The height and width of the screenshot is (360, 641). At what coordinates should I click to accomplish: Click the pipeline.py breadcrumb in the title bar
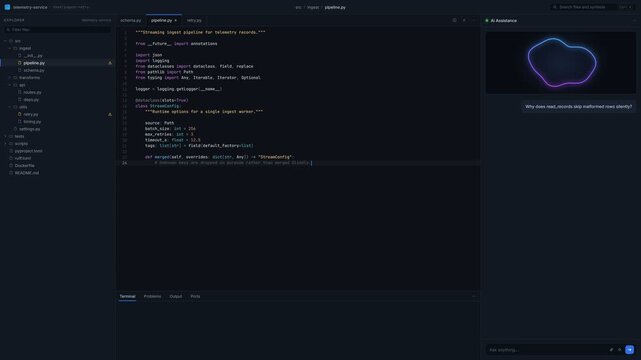click(x=335, y=7)
